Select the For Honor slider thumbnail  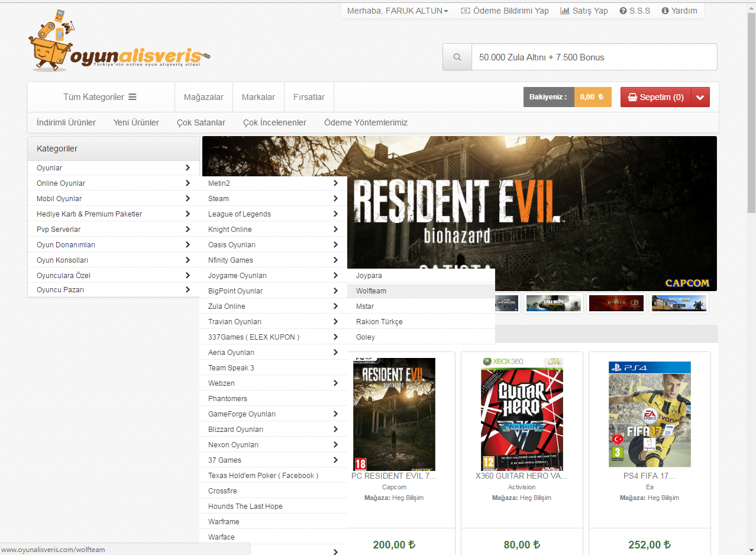point(506,304)
